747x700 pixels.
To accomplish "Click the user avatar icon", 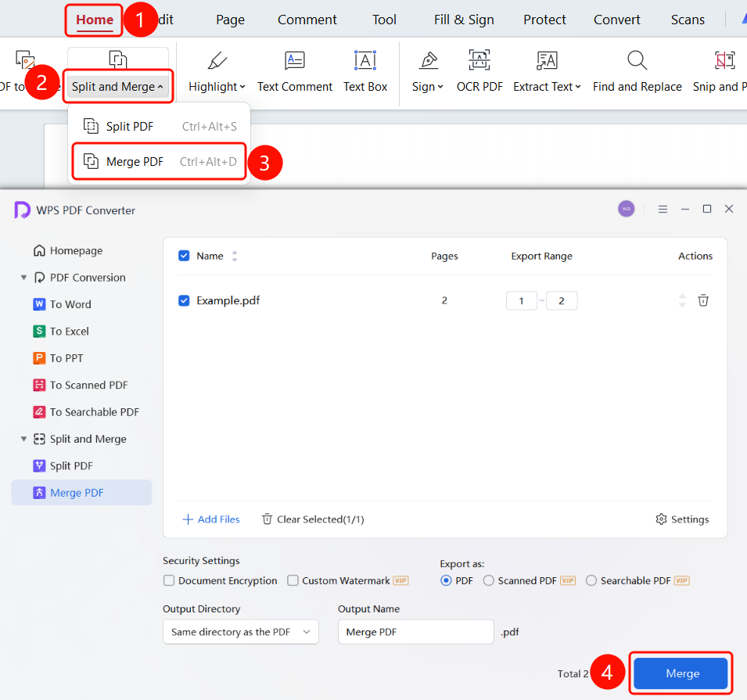I will (x=626, y=209).
